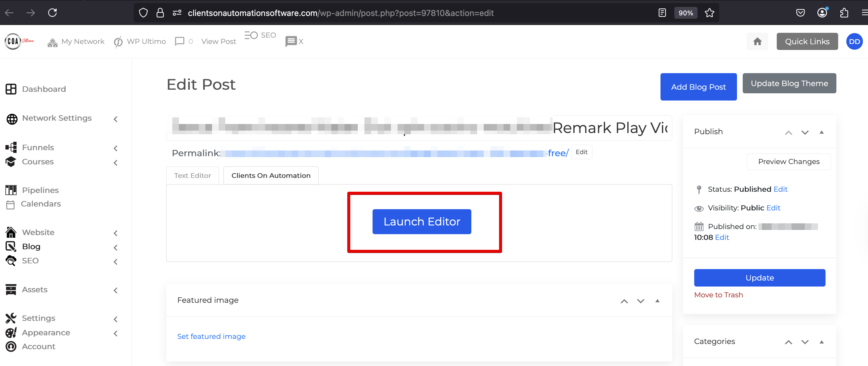
Task: Click the comments bubble icon in toolbar
Action: coord(180,42)
